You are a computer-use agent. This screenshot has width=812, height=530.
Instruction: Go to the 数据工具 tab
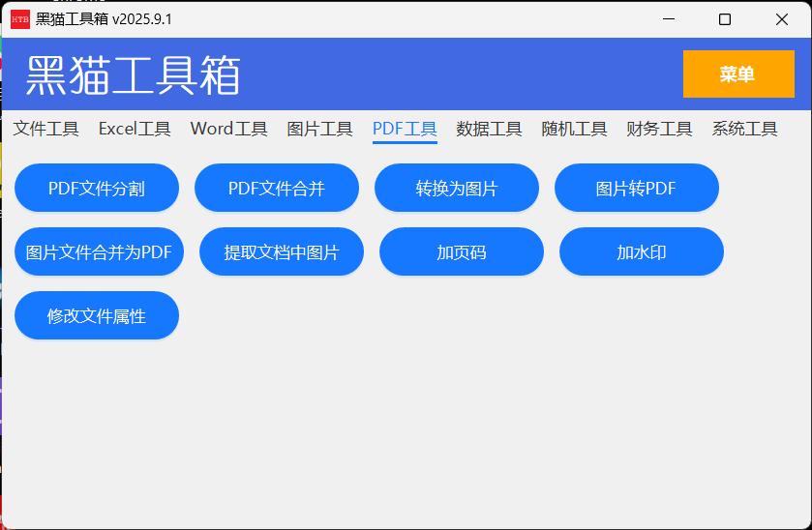(x=489, y=129)
